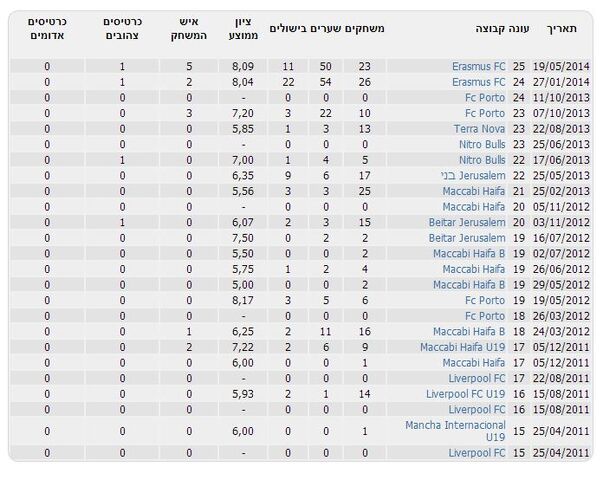Image resolution: width=603 pixels, height=480 pixels.
Task: Open Erasmus FC link dated 19/05/2014
Action: (478, 67)
